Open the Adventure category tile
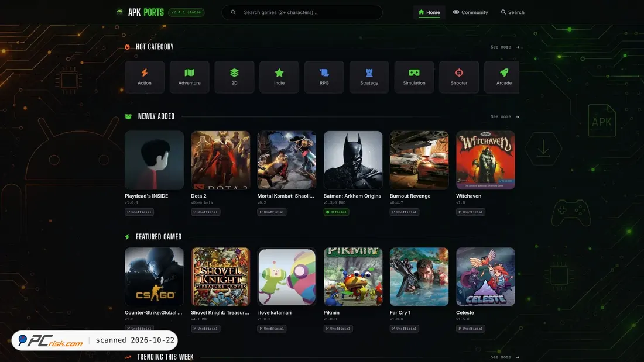 click(x=189, y=77)
